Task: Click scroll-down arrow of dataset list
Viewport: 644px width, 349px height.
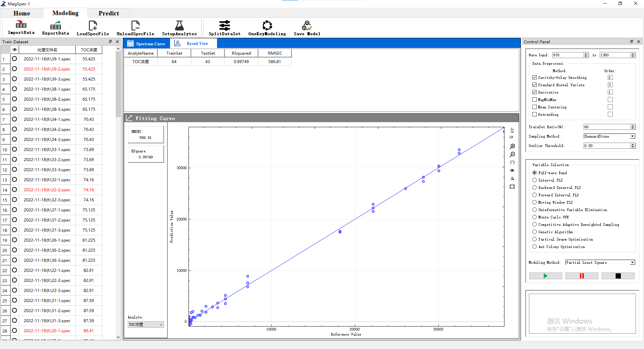Action: pyautogui.click(x=118, y=337)
